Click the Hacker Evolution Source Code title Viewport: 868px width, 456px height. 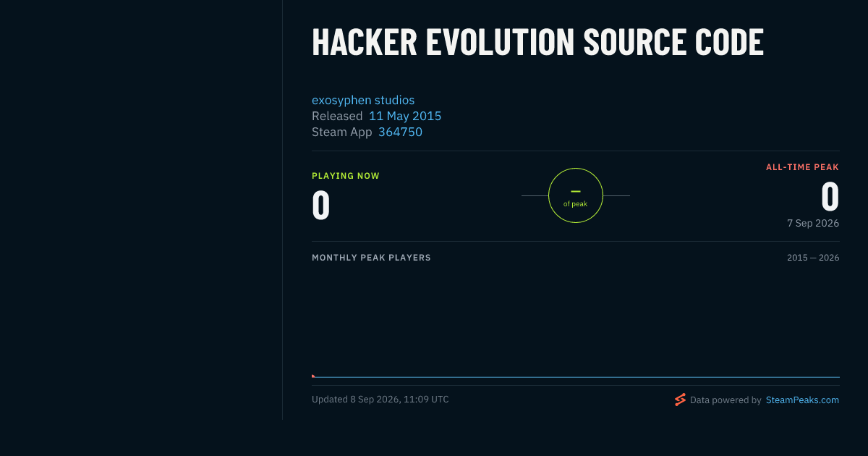pos(537,43)
